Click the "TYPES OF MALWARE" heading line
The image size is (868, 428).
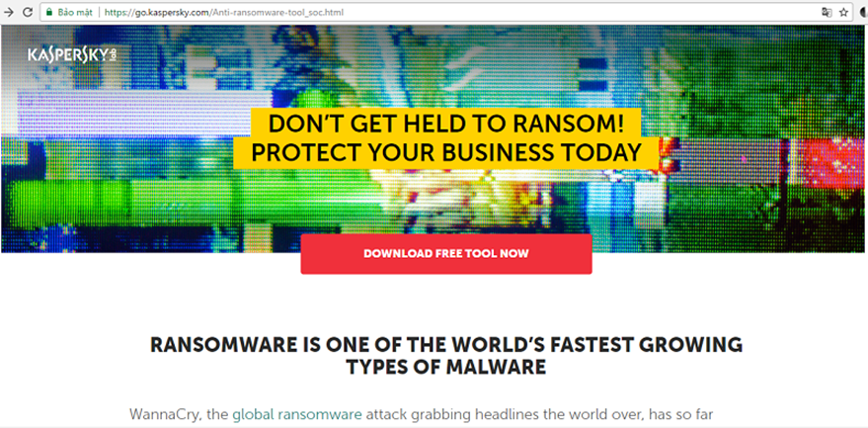(446, 367)
